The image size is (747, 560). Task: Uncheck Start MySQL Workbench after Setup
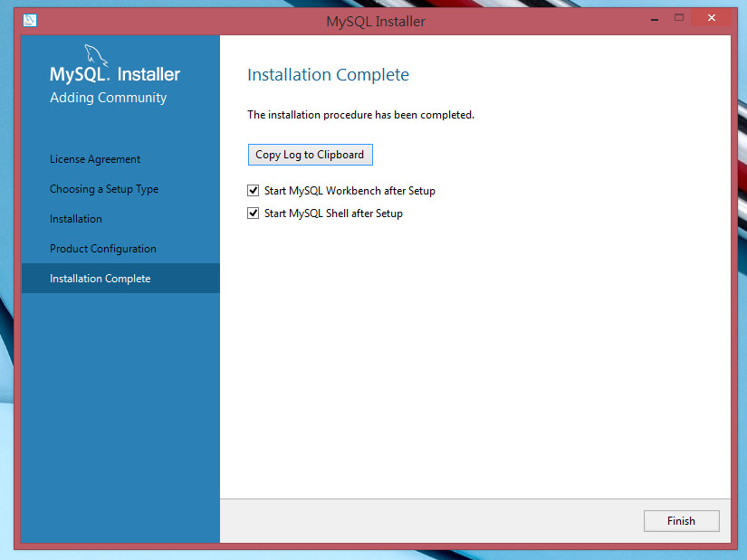(x=253, y=191)
